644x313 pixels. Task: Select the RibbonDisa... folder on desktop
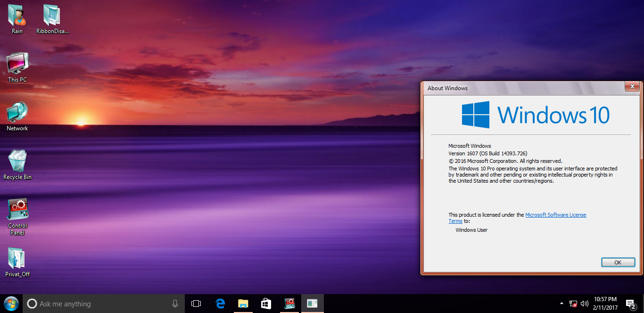pyautogui.click(x=53, y=19)
